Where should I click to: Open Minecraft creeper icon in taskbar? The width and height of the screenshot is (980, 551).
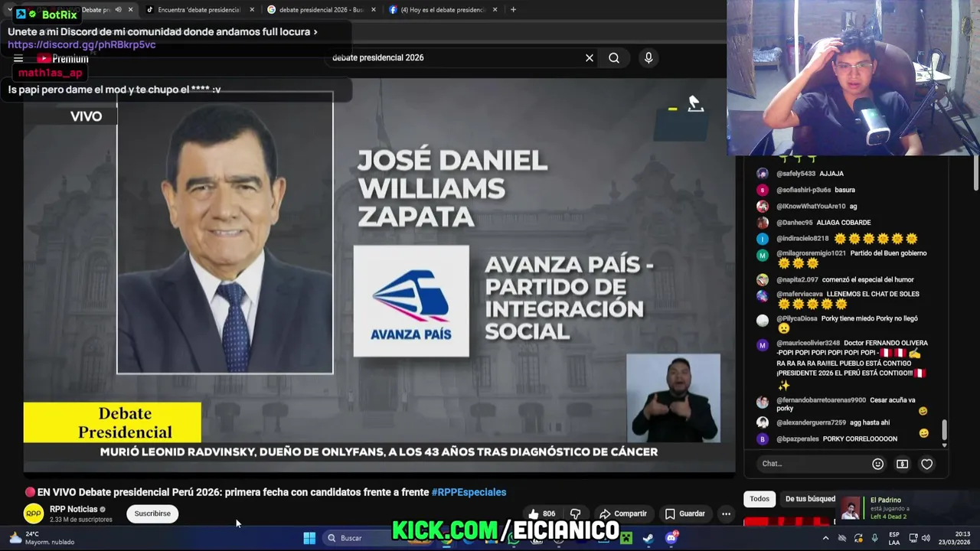626,538
